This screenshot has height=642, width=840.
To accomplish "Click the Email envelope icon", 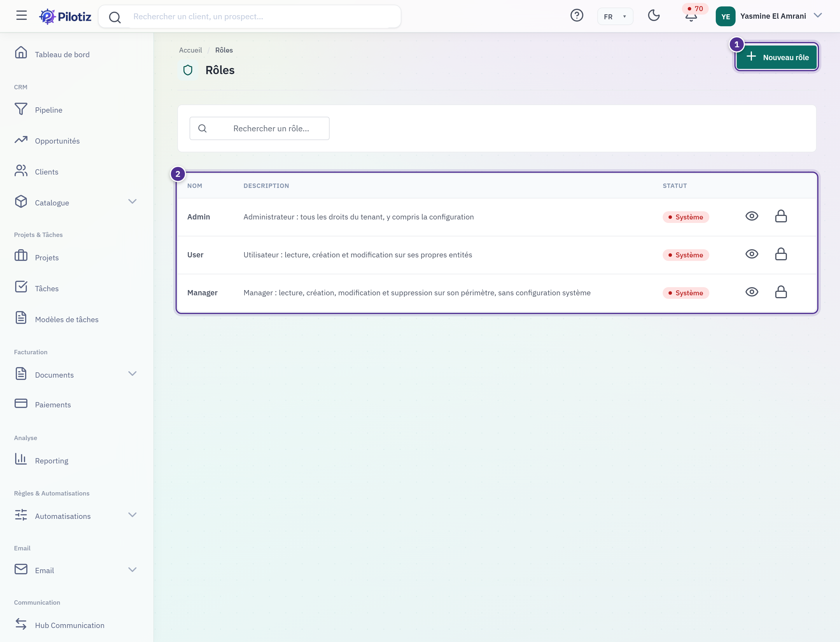I will [x=21, y=569].
